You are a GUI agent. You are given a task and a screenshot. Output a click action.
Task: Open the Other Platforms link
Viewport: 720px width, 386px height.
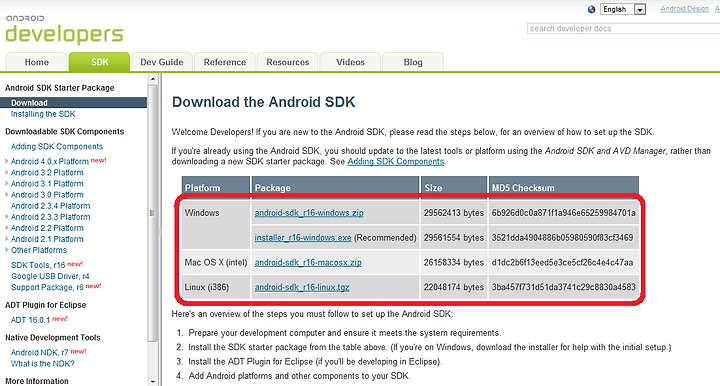(39, 250)
